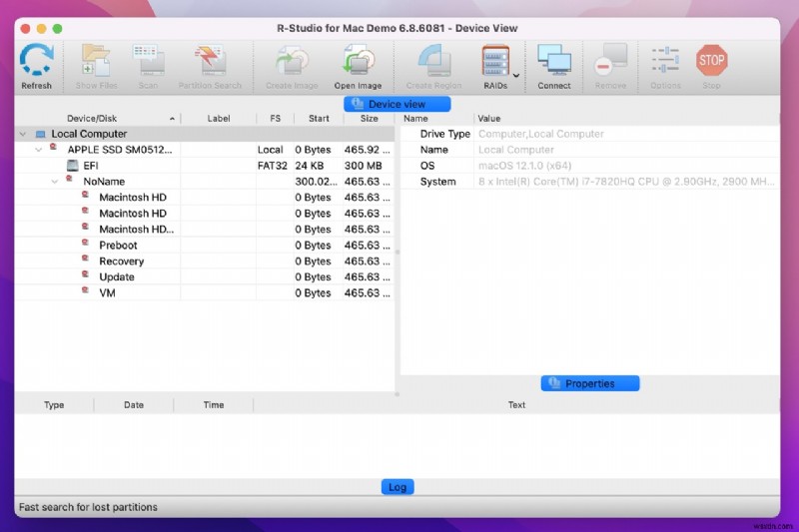
Task: Click the Type column header in log
Action: pos(54,405)
